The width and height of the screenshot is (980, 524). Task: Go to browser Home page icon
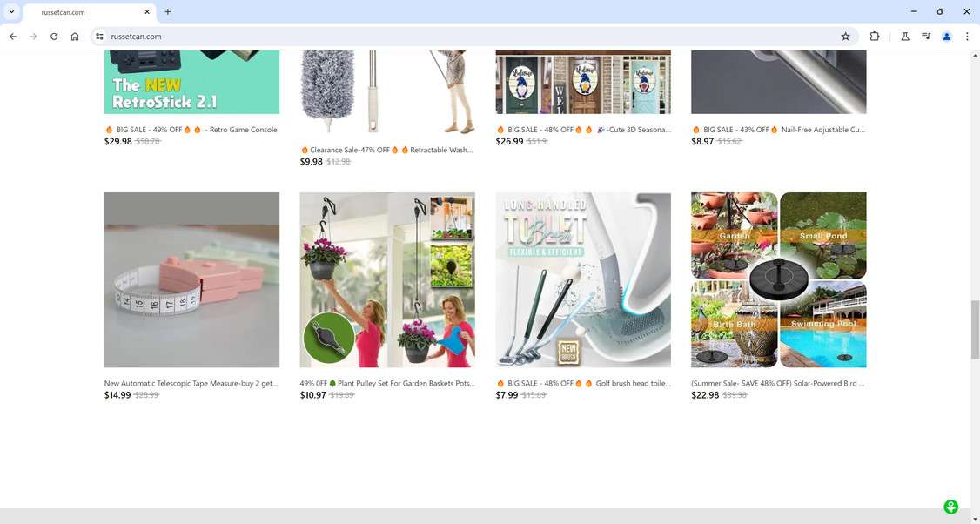click(75, 37)
